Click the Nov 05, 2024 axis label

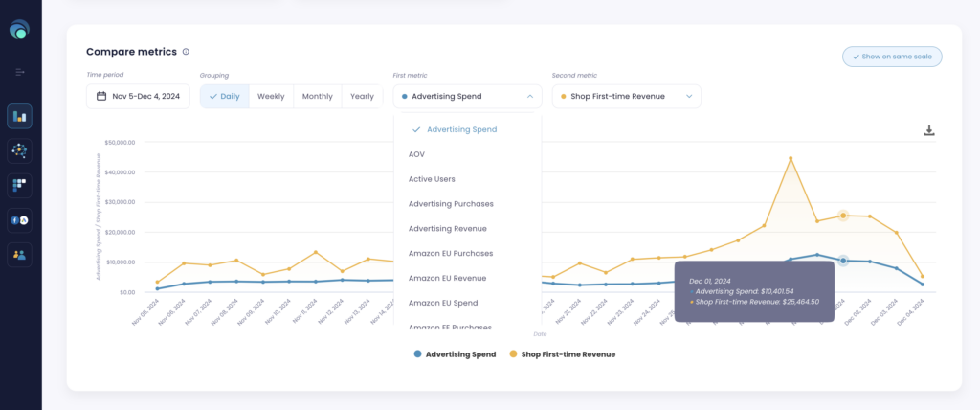tap(144, 311)
